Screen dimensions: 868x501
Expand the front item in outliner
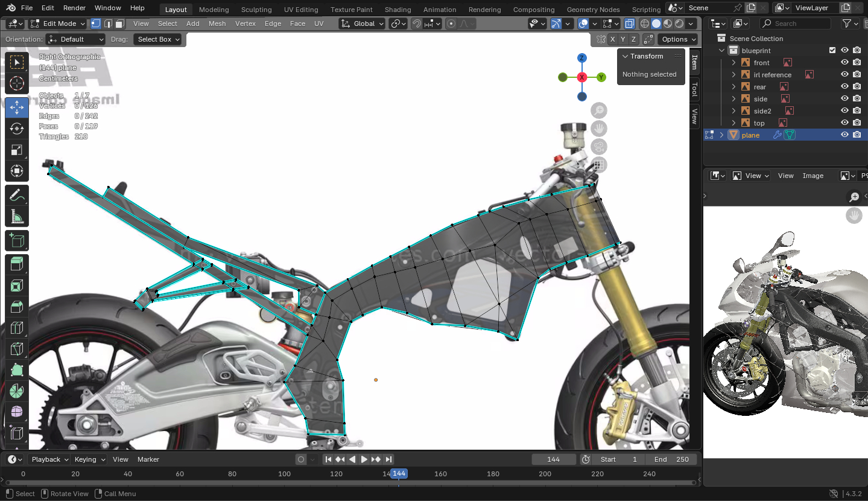point(733,63)
